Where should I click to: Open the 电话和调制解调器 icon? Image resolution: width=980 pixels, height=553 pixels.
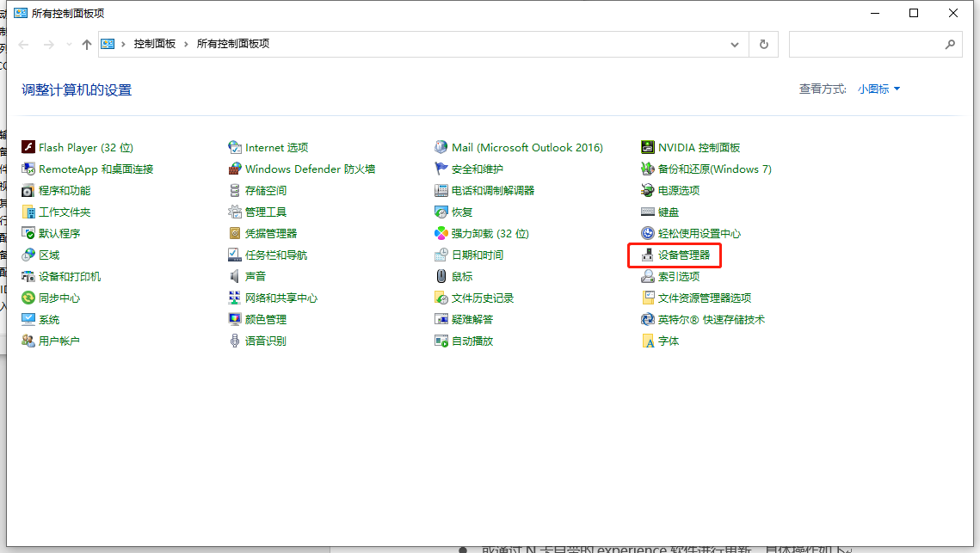point(441,191)
